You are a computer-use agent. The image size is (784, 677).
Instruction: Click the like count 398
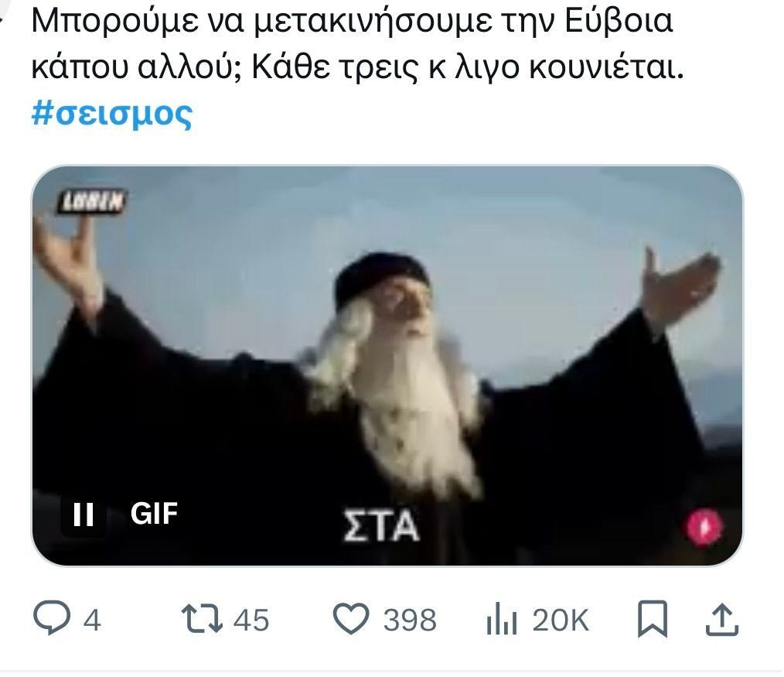click(x=410, y=620)
